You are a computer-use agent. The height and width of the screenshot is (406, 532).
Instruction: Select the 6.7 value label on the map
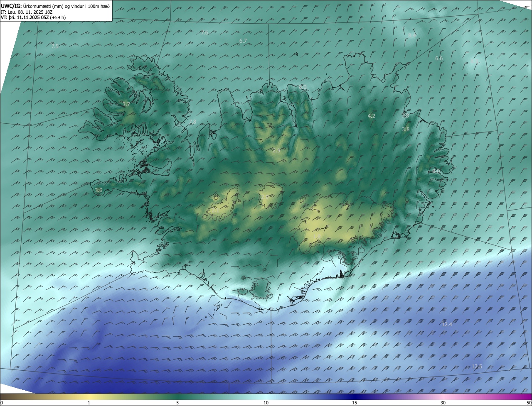pos(243,41)
